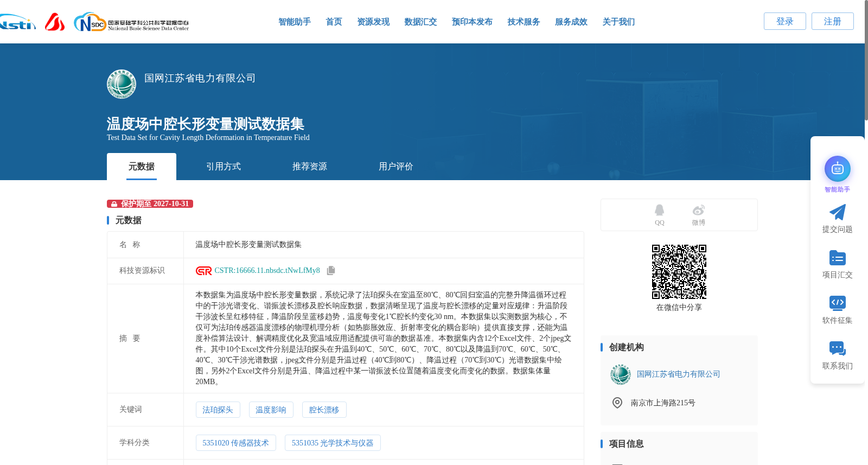Open 服务成效 menu item
The image size is (868, 465).
click(571, 22)
